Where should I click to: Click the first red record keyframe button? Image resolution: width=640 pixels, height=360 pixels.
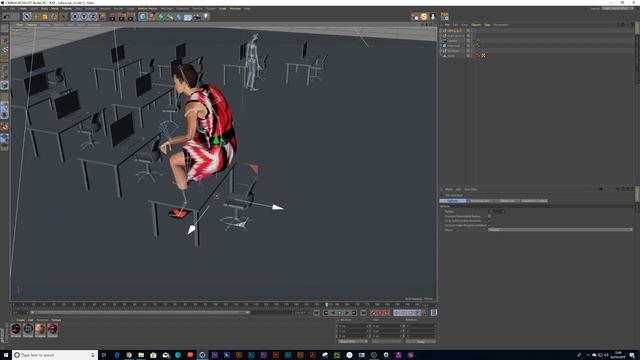(373, 313)
